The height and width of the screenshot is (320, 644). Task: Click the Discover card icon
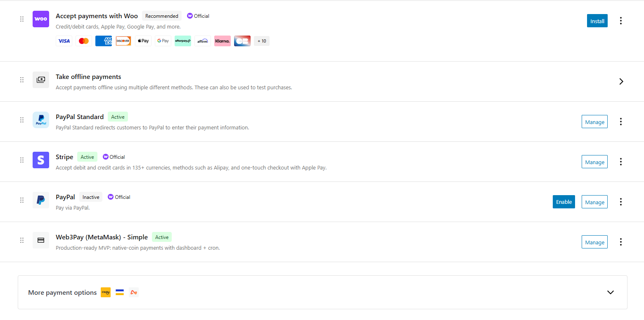coord(123,41)
